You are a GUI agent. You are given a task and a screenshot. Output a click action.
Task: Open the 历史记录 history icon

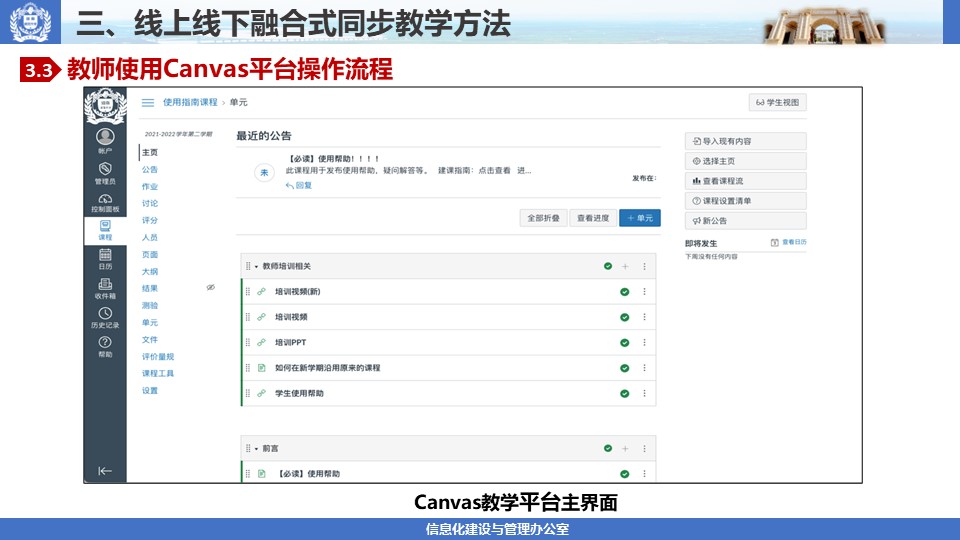tap(105, 318)
